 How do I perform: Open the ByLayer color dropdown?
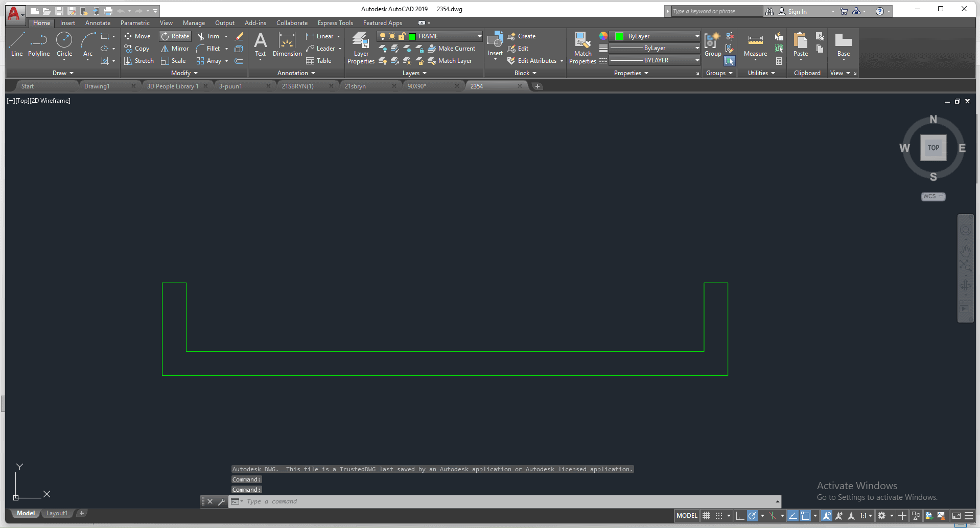[x=696, y=36]
